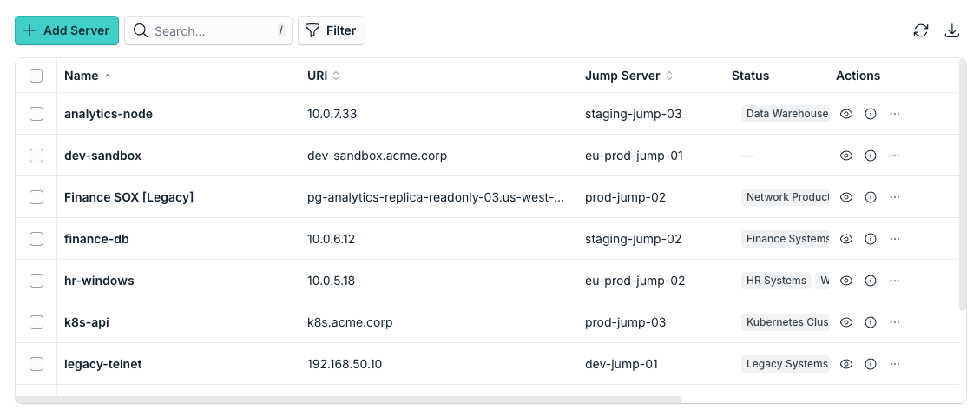Select the Finance SOX [Legacy] row checkbox
The image size is (980, 417).
pos(36,197)
